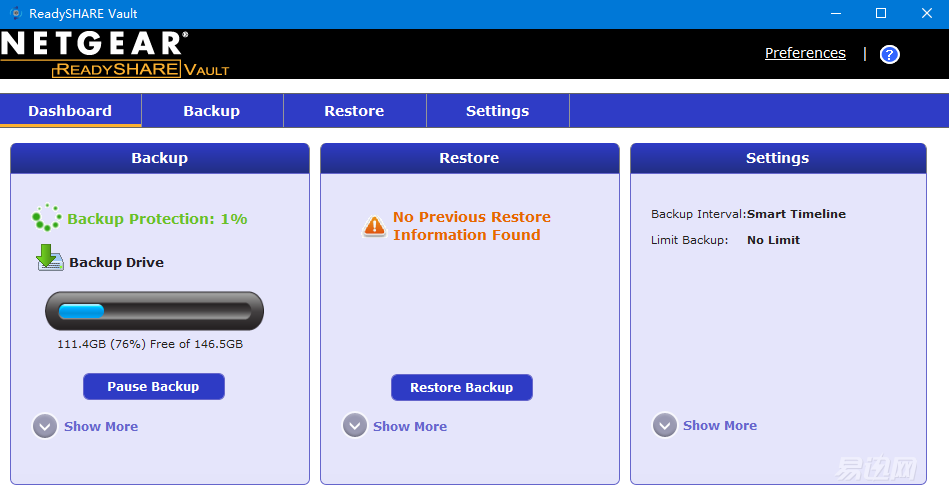Click the ReadySHARE Vault title bar app icon
The width and height of the screenshot is (949, 492).
16,13
